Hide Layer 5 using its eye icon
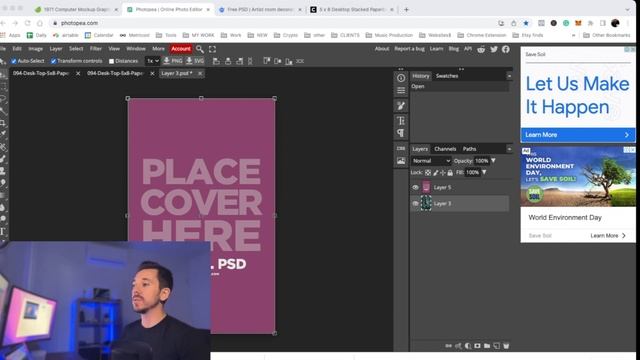 point(416,187)
